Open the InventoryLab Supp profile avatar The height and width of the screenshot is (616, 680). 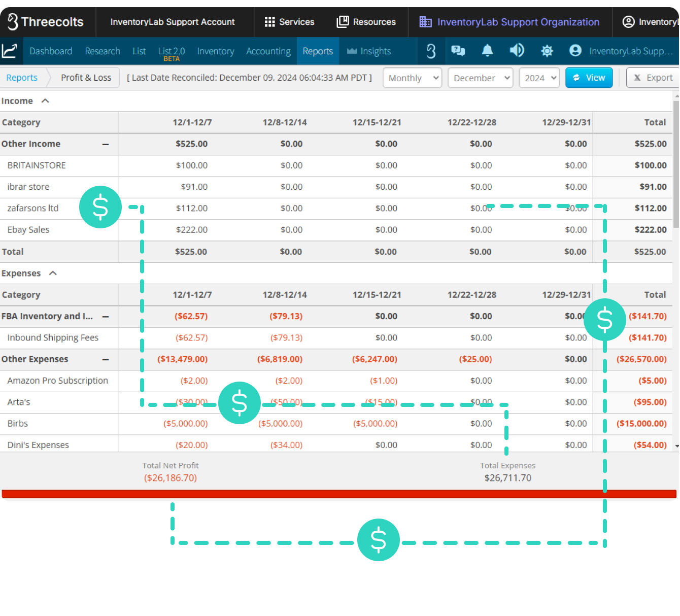(575, 50)
